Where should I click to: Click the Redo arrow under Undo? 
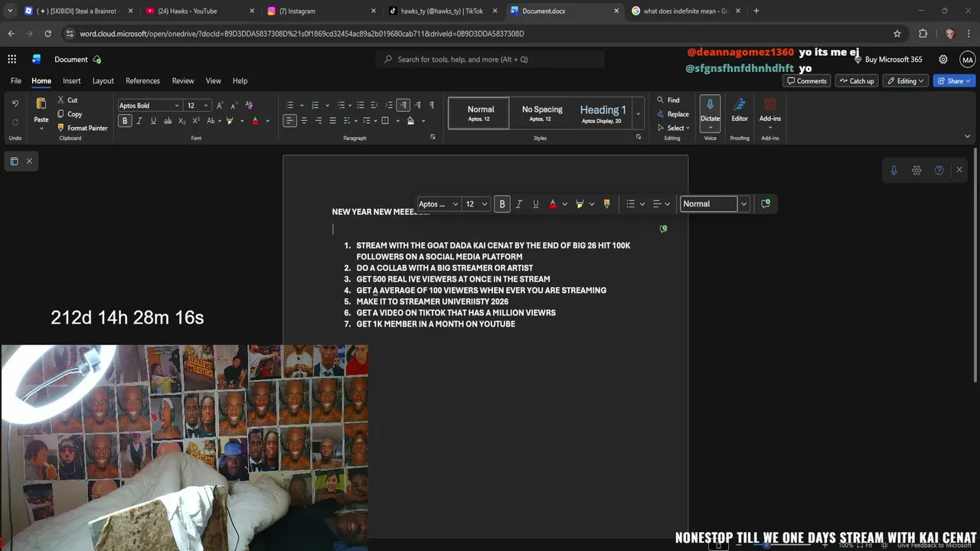tap(15, 122)
